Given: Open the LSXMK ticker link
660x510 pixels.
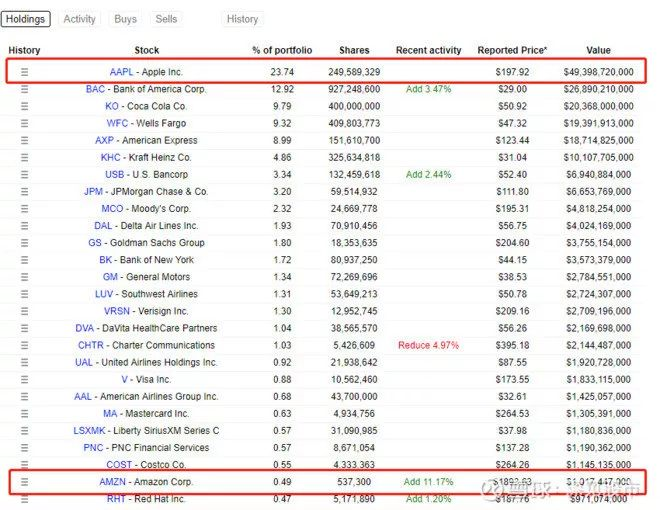Looking at the screenshot, I should click(89, 430).
